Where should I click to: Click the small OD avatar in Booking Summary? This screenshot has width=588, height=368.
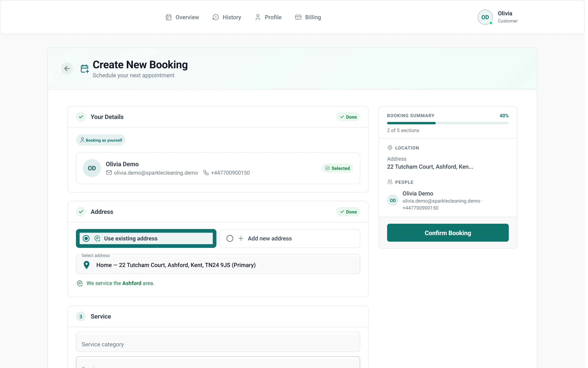click(x=393, y=201)
